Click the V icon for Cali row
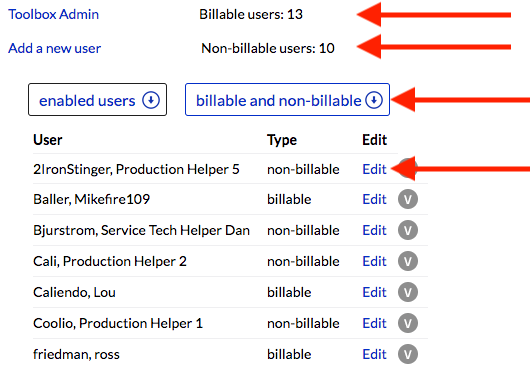This screenshot has height=368, width=530. [x=408, y=261]
